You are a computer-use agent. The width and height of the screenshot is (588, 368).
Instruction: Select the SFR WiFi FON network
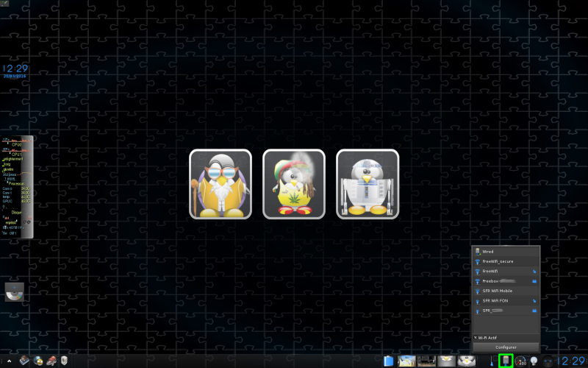click(x=506, y=300)
